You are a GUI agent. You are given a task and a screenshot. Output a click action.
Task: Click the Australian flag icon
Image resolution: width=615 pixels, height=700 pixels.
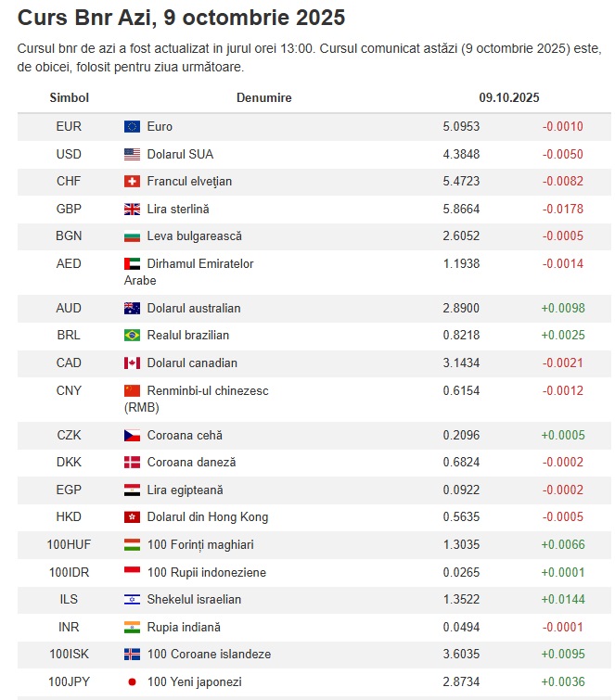[x=132, y=309]
